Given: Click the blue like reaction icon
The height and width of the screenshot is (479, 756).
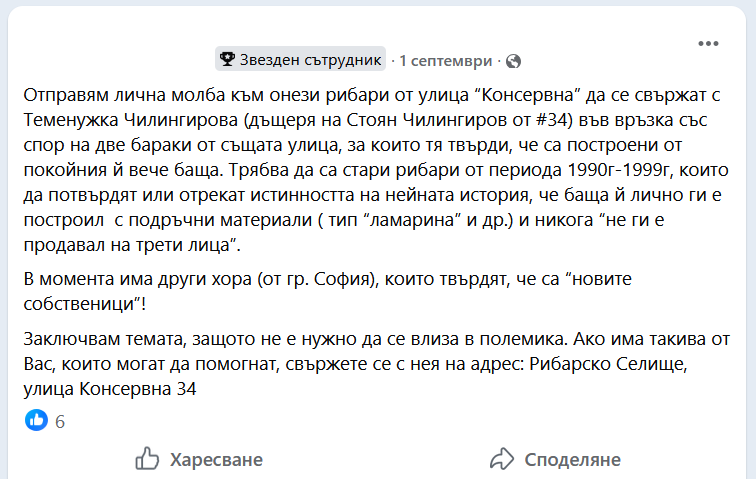Looking at the screenshot, I should (x=37, y=420).
